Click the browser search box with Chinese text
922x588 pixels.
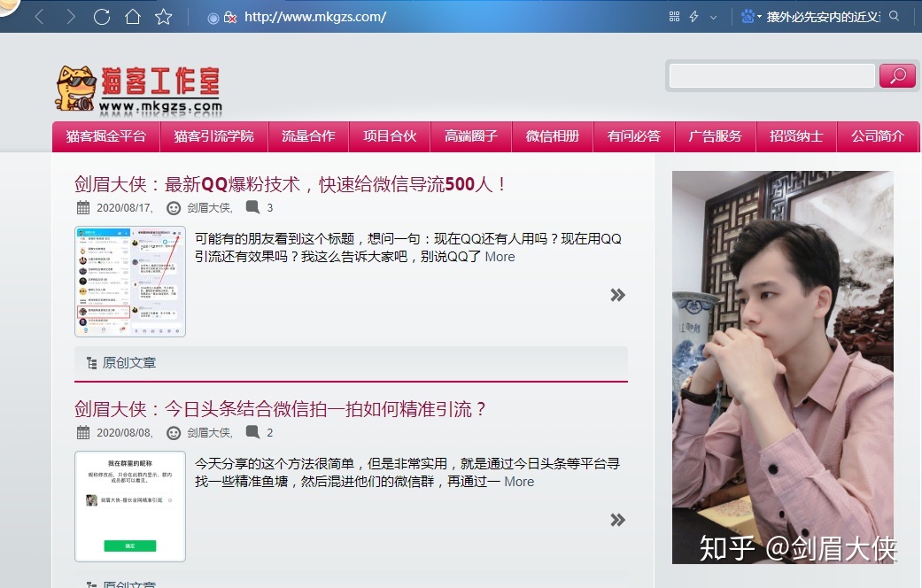(x=823, y=17)
